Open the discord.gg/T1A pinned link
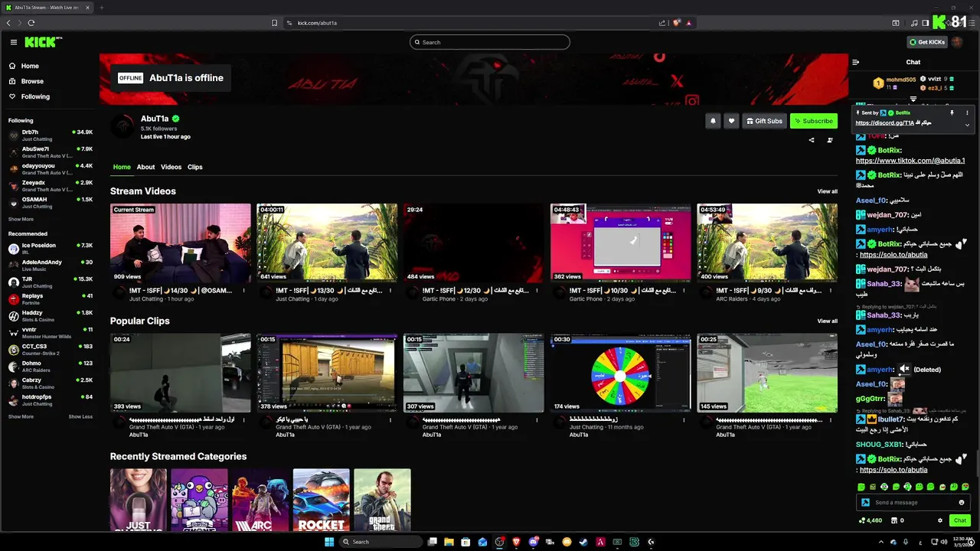Image resolution: width=980 pixels, height=551 pixels. tap(884, 123)
